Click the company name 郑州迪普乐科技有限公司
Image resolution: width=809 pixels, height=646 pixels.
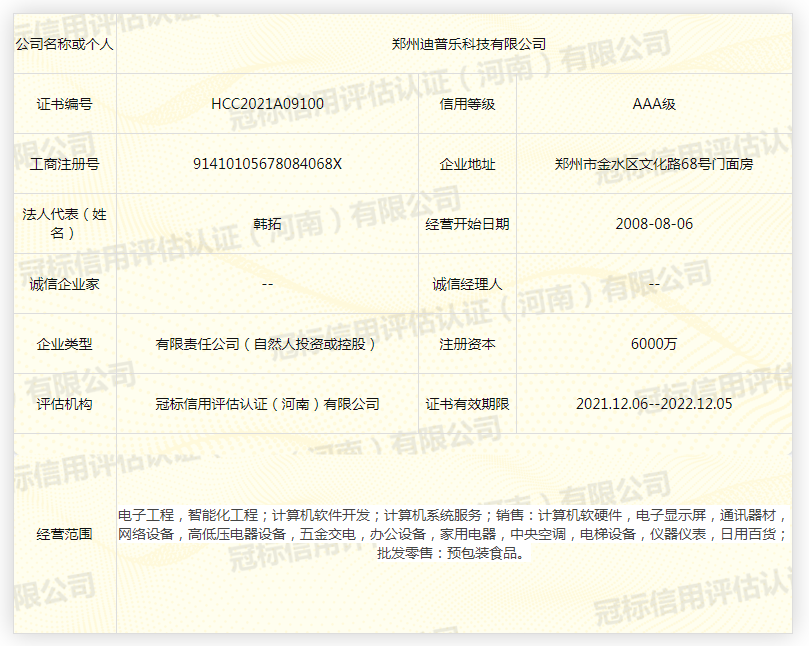(x=468, y=44)
